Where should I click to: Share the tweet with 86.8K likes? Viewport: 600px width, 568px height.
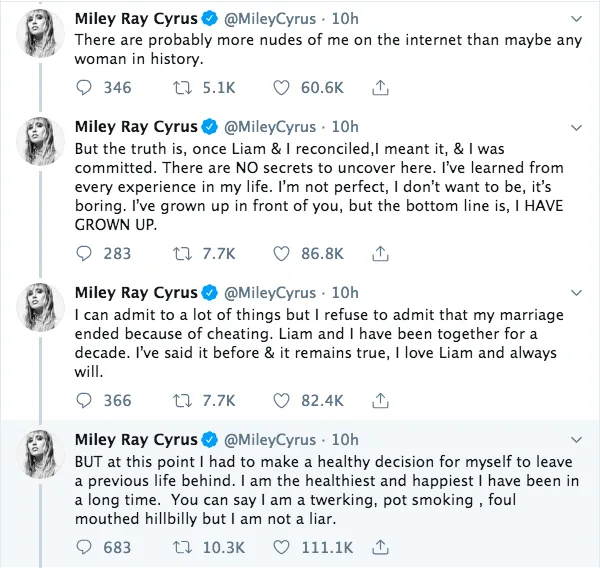[x=379, y=254]
